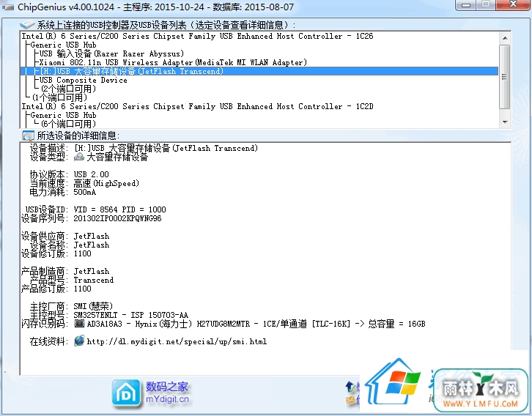Select the (1个端口可用) entry
This screenshot has height=416, width=532.
click(59, 97)
